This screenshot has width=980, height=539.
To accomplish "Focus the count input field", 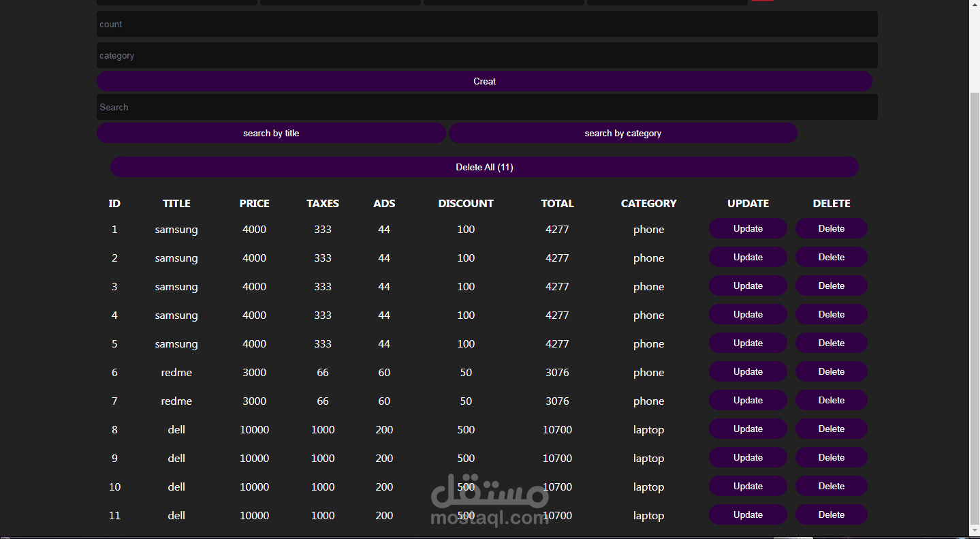I will coord(487,24).
